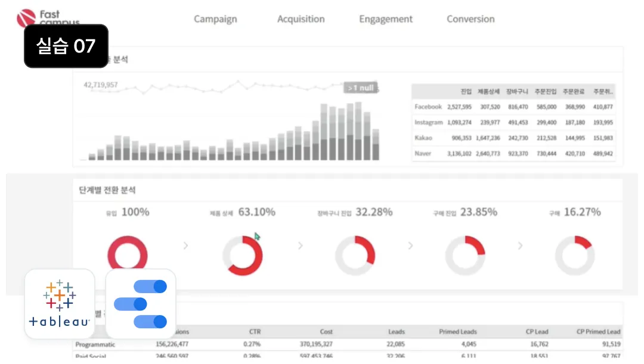Click the 32.28% donut chart

(355, 255)
